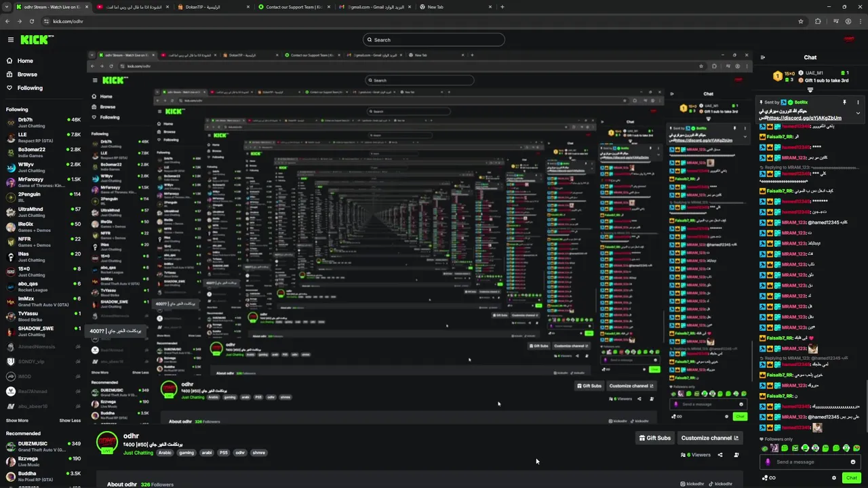
Task: Click the Kick logo
Action: (x=37, y=40)
